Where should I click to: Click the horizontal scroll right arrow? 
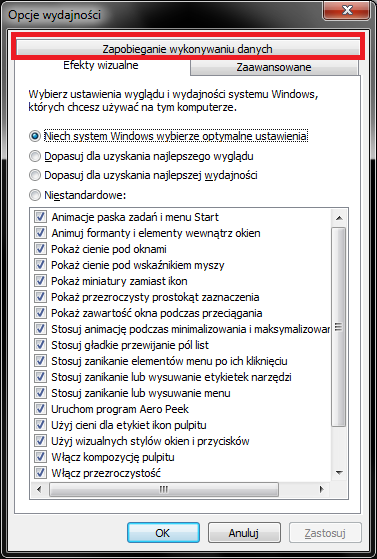pos(322,489)
